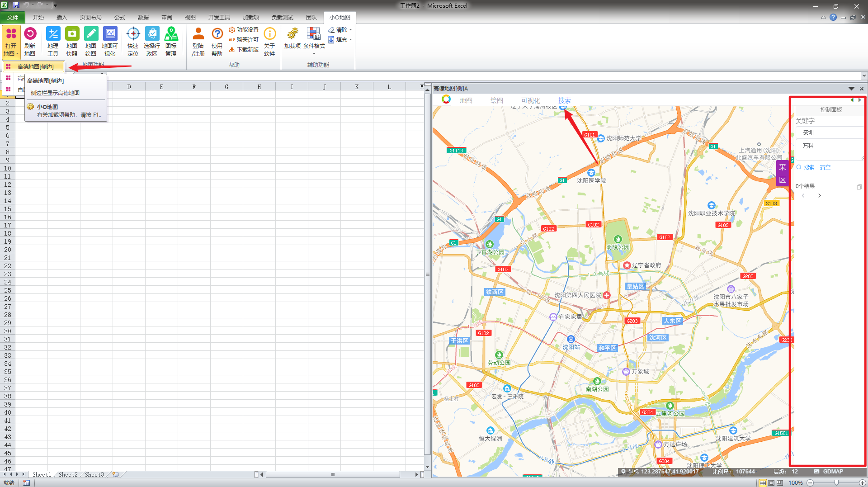Click the 万科 keyword text area

point(829,149)
